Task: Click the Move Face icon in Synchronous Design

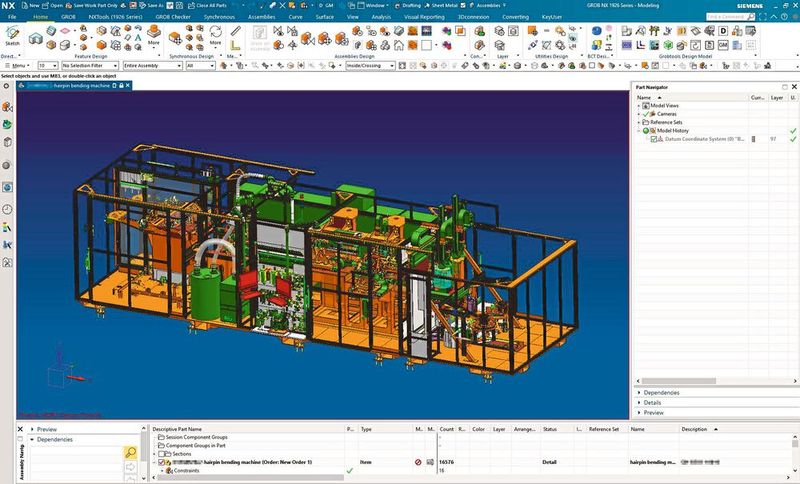Action: tap(175, 38)
